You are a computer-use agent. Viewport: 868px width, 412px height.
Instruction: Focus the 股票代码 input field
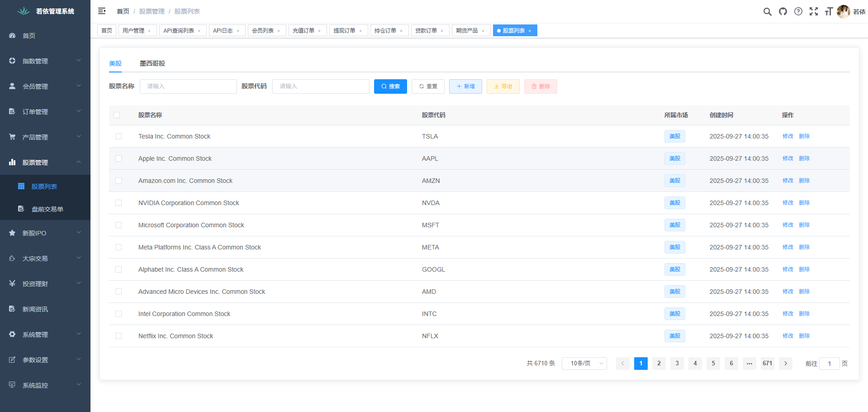(321, 86)
